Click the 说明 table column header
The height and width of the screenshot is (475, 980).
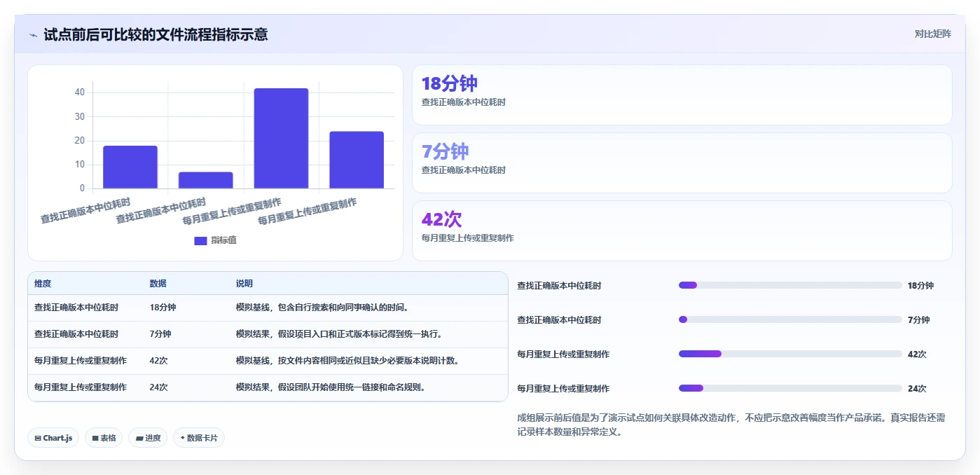tap(244, 284)
